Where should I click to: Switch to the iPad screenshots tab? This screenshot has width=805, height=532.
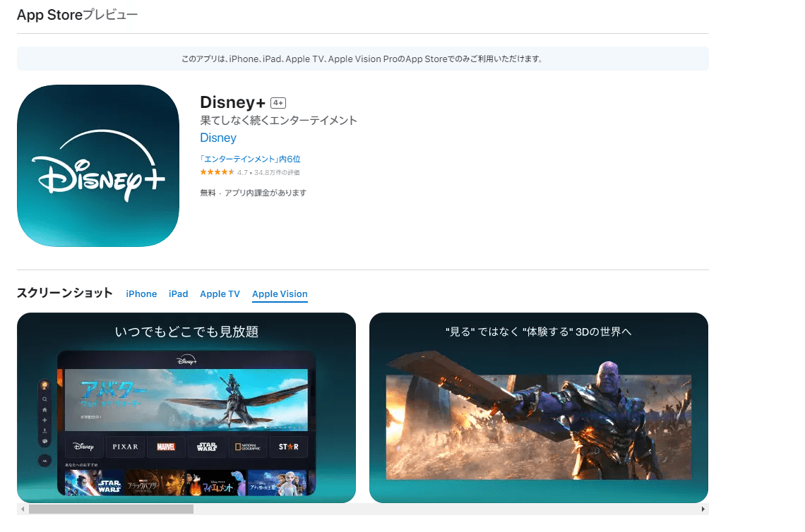tap(179, 294)
